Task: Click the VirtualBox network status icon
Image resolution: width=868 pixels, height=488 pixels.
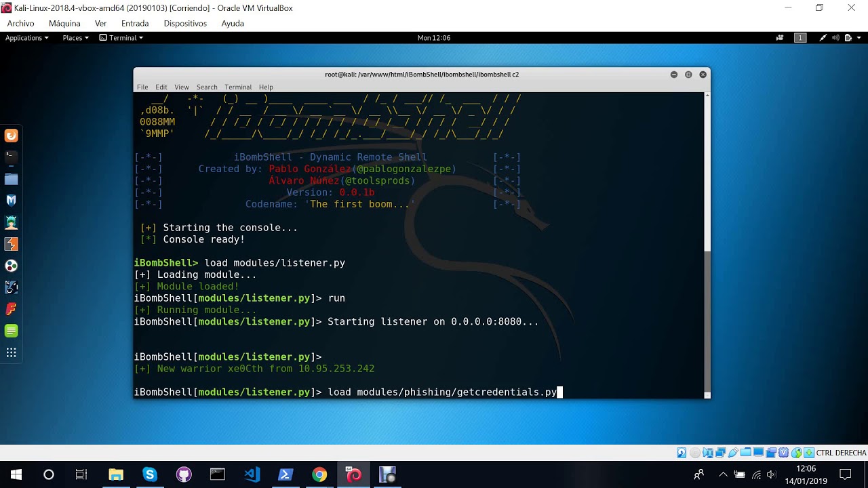Action: pos(721,453)
